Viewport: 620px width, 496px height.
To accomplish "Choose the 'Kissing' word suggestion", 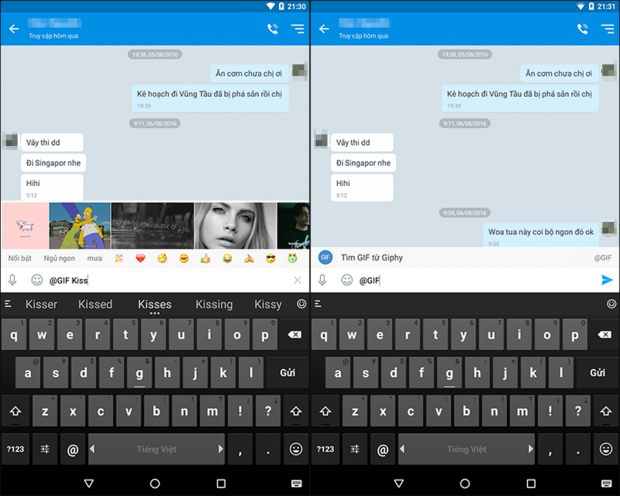I will [214, 304].
